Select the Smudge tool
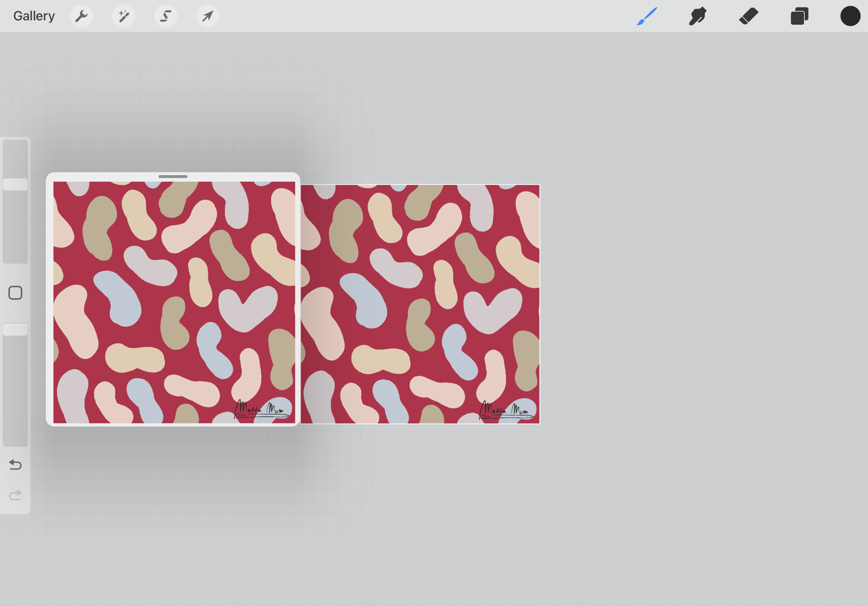Viewport: 868px width, 606px height. tap(698, 16)
